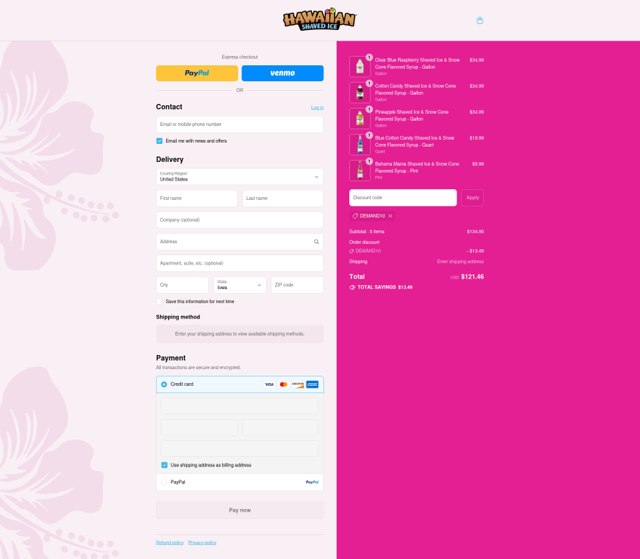The height and width of the screenshot is (559, 640).
Task: Open the Bahama Mama pint thumbnail
Action: click(x=360, y=170)
